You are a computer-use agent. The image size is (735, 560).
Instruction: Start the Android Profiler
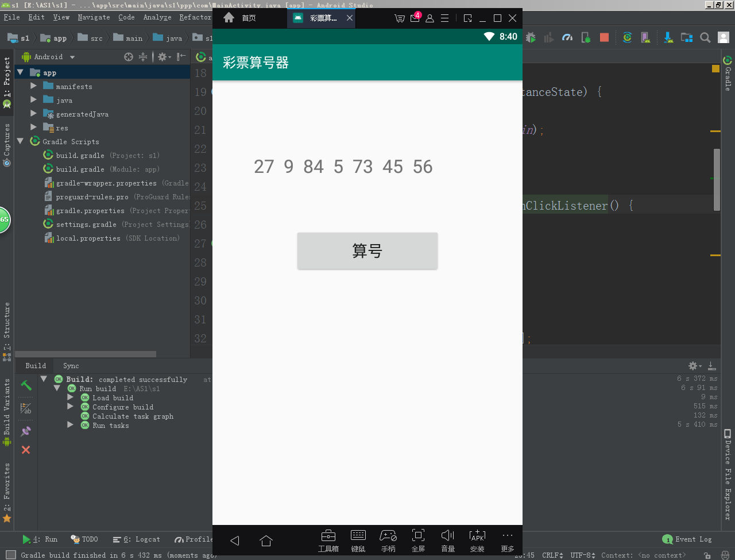[567, 37]
